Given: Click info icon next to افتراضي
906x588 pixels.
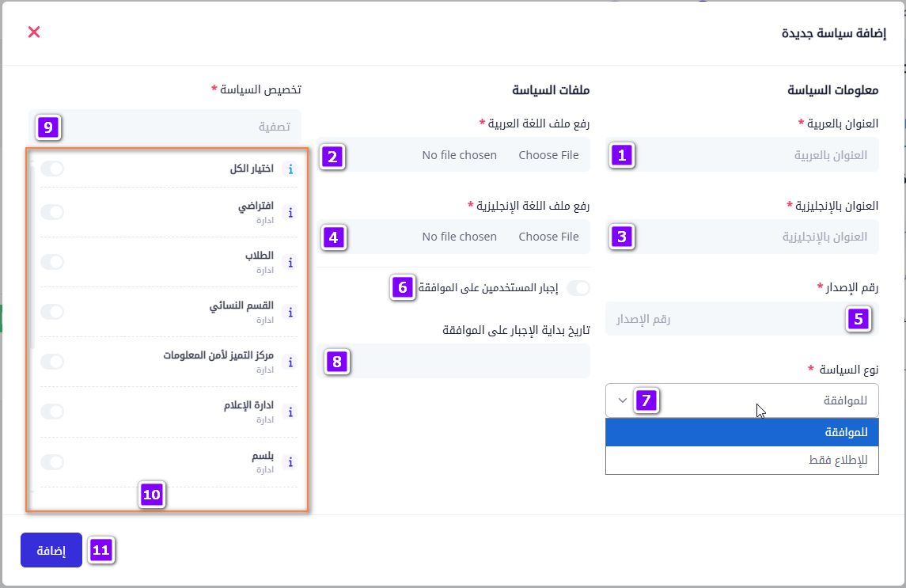Looking at the screenshot, I should [x=290, y=212].
